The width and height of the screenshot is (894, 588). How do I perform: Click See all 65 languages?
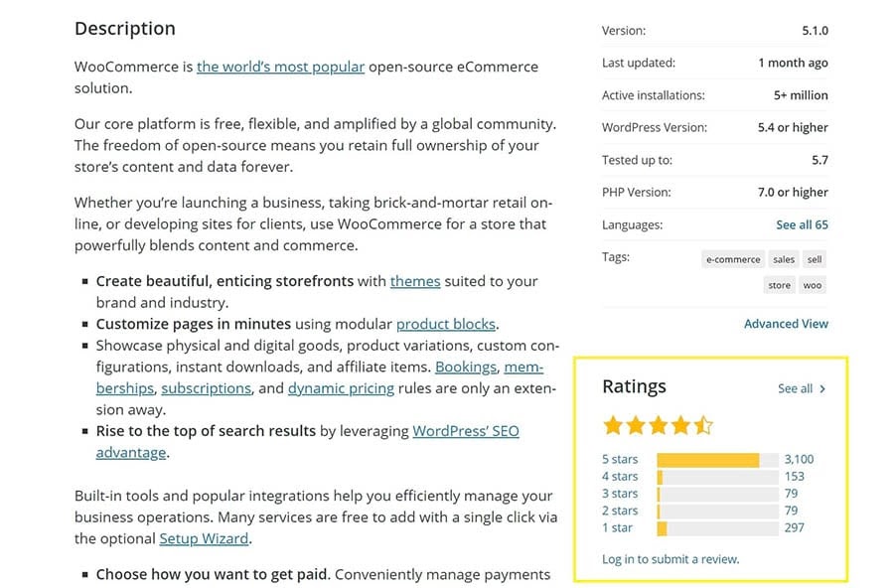coord(802,224)
